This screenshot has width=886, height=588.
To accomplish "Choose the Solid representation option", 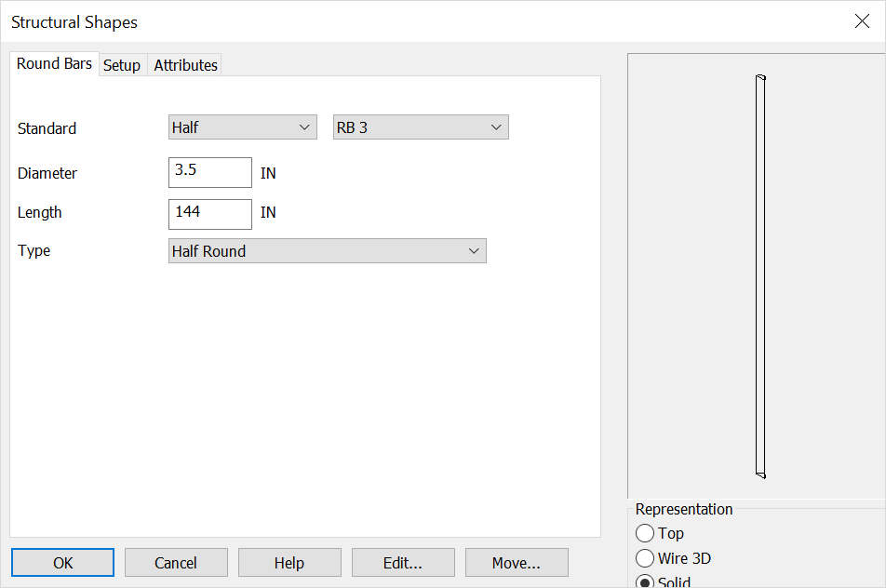I will [x=645, y=581].
